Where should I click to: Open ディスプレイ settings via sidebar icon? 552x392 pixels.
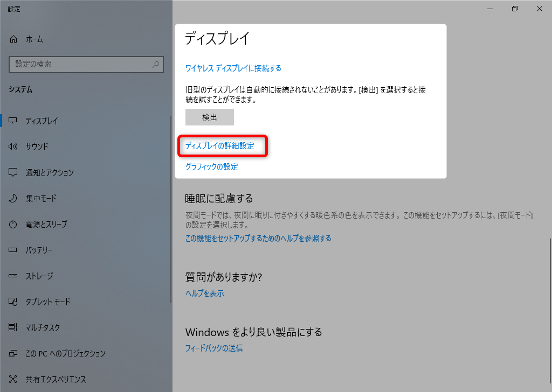(x=12, y=121)
